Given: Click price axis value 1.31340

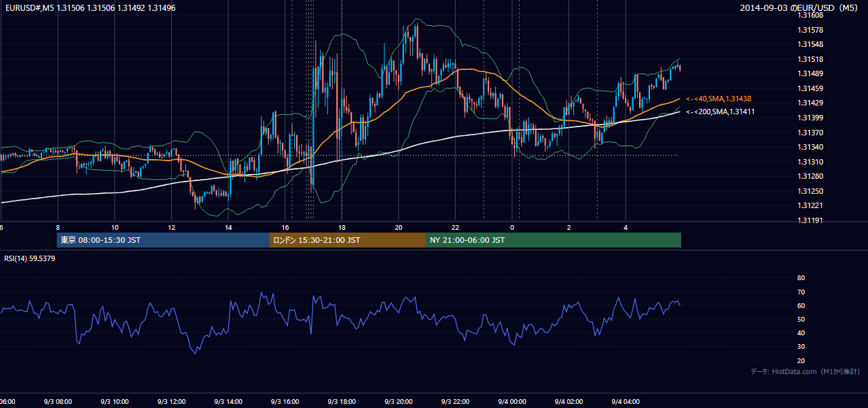Looking at the screenshot, I should click(x=811, y=147).
